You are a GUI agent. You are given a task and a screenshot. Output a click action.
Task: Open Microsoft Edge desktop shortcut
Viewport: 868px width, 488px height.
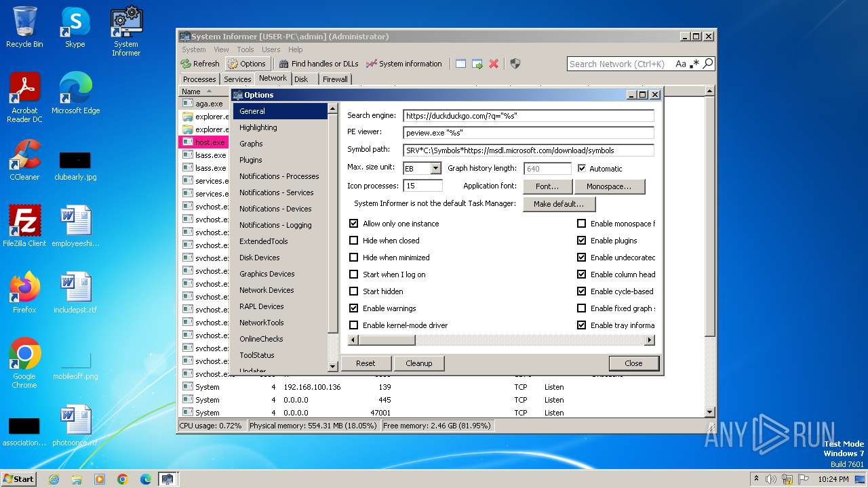(75, 93)
